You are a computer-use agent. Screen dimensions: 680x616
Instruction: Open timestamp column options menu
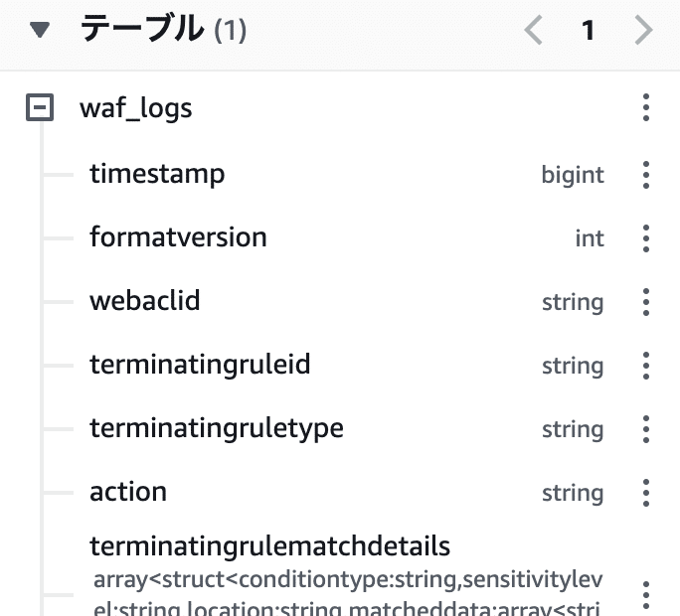646,175
